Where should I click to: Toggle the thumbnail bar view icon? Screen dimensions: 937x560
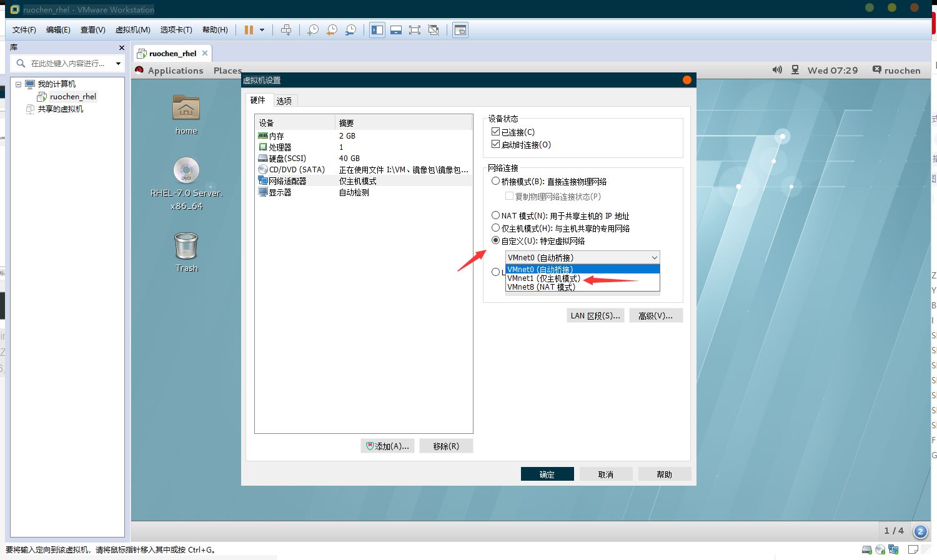tap(396, 30)
